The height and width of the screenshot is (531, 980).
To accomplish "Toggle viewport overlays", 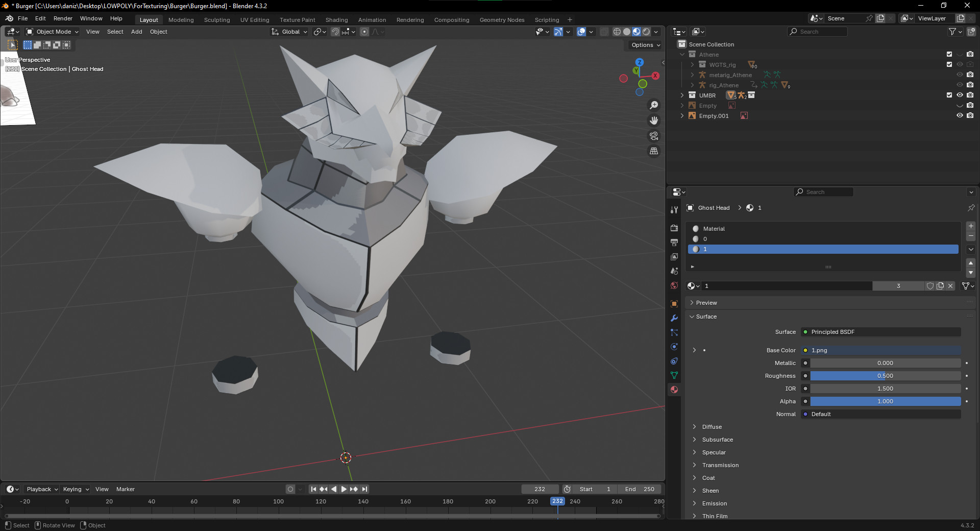I will click(581, 32).
